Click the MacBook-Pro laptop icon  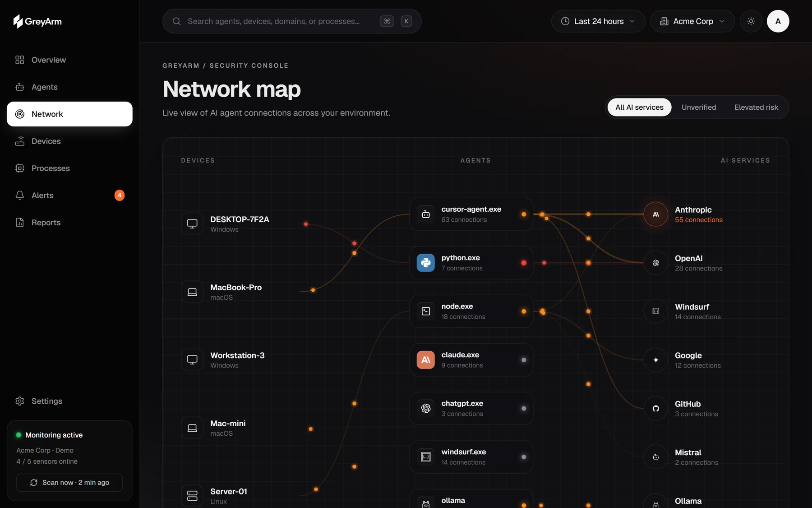(192, 292)
